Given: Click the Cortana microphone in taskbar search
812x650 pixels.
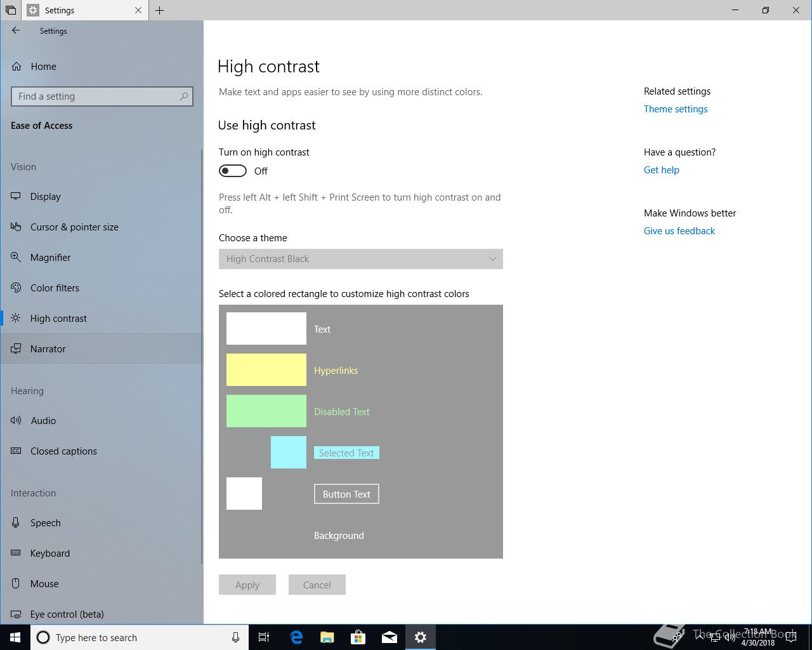Looking at the screenshot, I should (x=235, y=637).
